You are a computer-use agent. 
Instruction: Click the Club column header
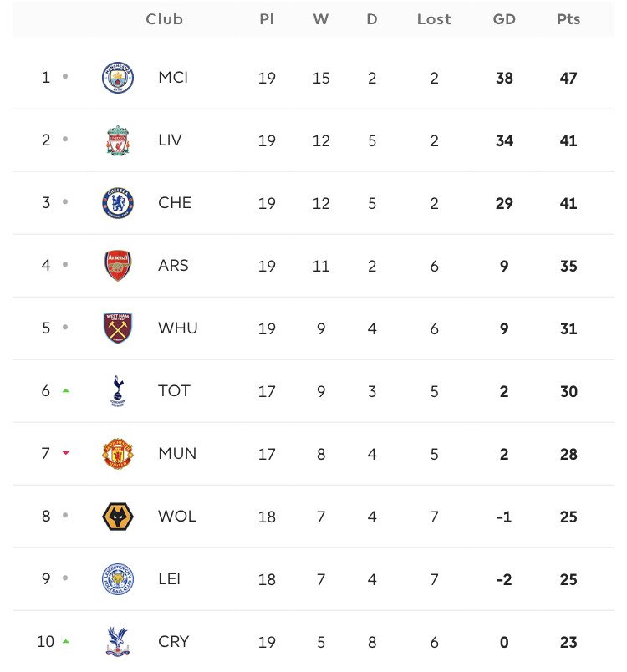click(x=164, y=19)
